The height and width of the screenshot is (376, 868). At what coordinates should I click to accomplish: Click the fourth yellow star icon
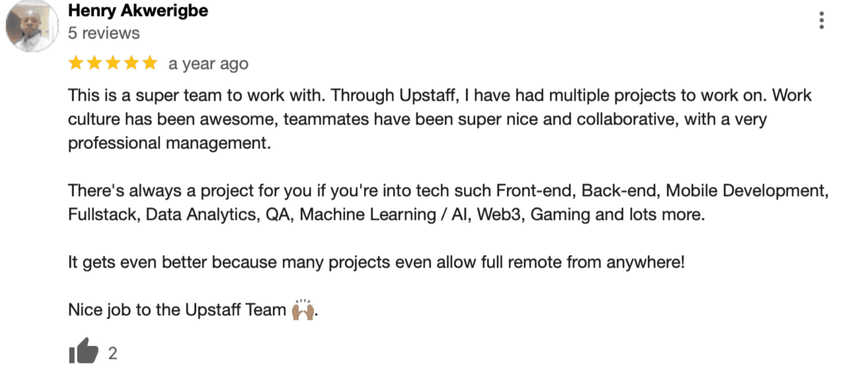point(132,63)
